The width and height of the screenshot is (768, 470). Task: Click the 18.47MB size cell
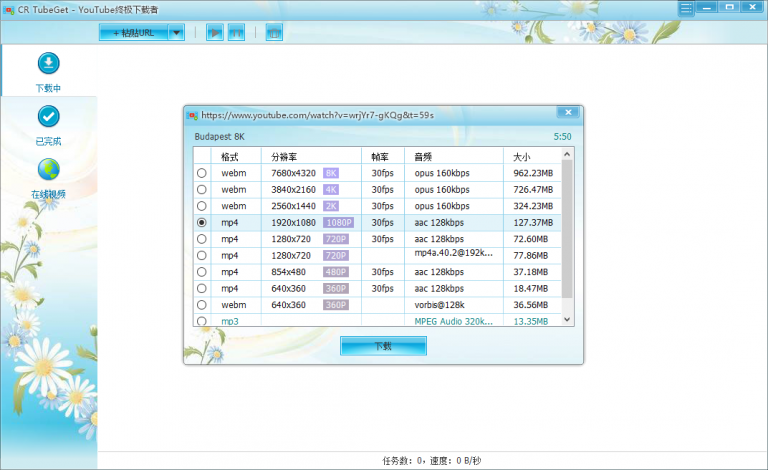530,288
